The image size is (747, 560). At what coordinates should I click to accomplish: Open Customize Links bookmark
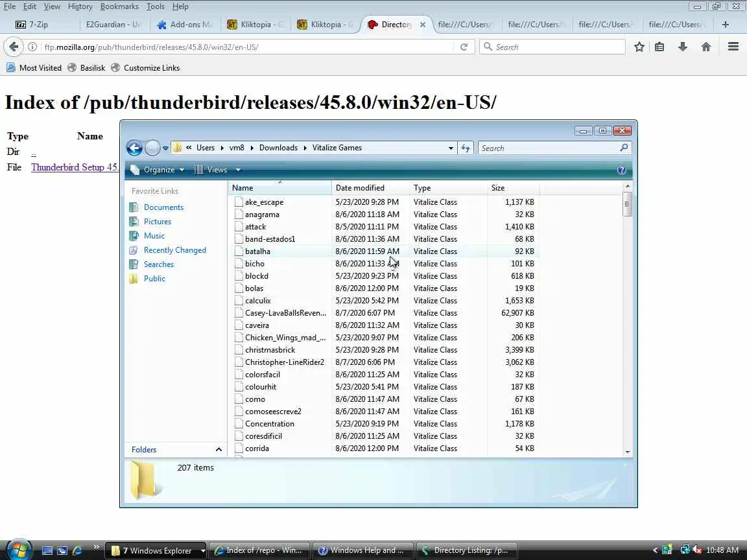pos(145,67)
